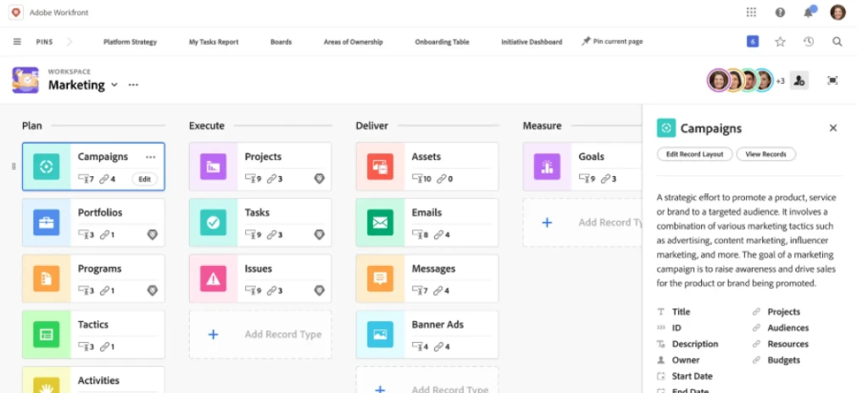The width and height of the screenshot is (868, 393).
Task: Click Pin current page
Action: click(612, 42)
